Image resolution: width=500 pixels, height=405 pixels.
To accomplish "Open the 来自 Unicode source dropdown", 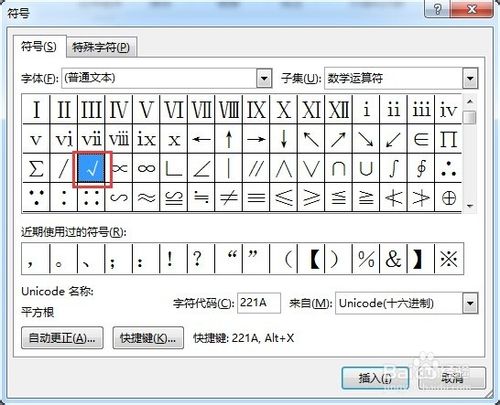I will click(470, 303).
